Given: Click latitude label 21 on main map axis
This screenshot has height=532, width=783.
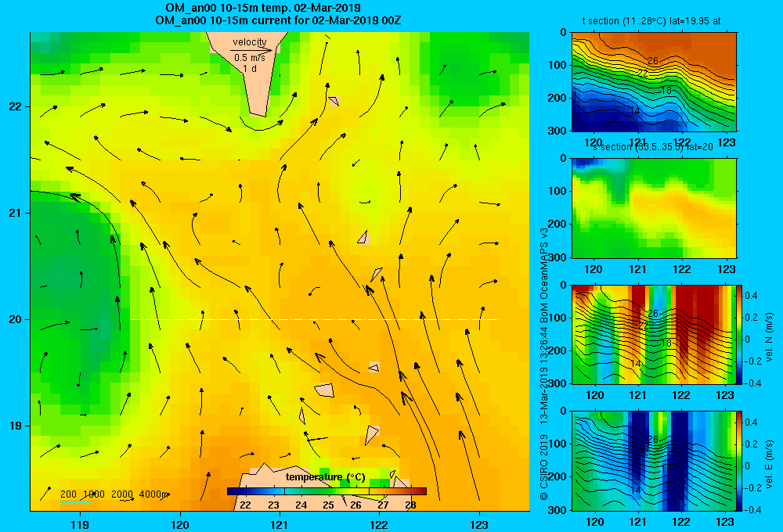Looking at the screenshot, I should pyautogui.click(x=16, y=213).
